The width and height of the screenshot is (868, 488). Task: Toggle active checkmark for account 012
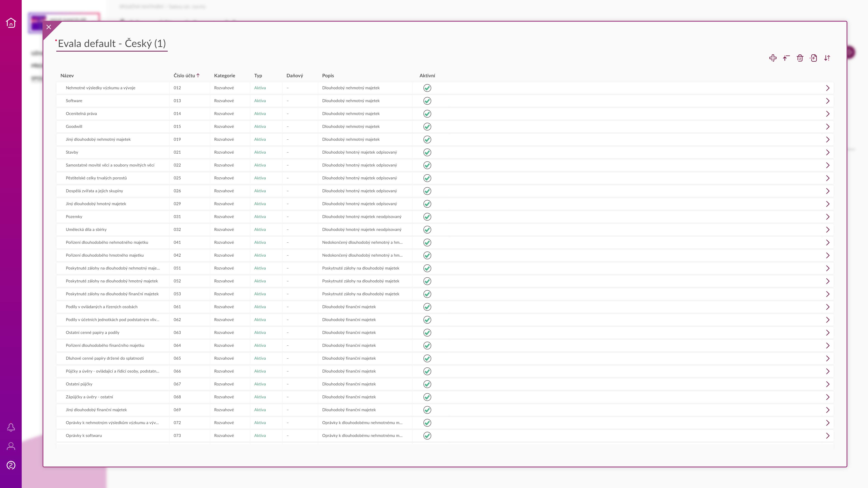coord(427,88)
